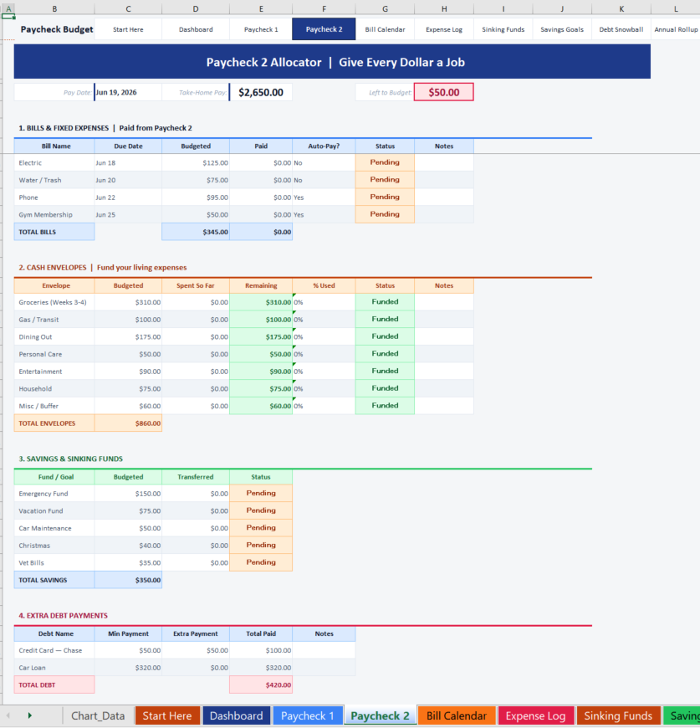Click the Household Funded status cell
This screenshot has width=700, height=728.
pos(385,388)
